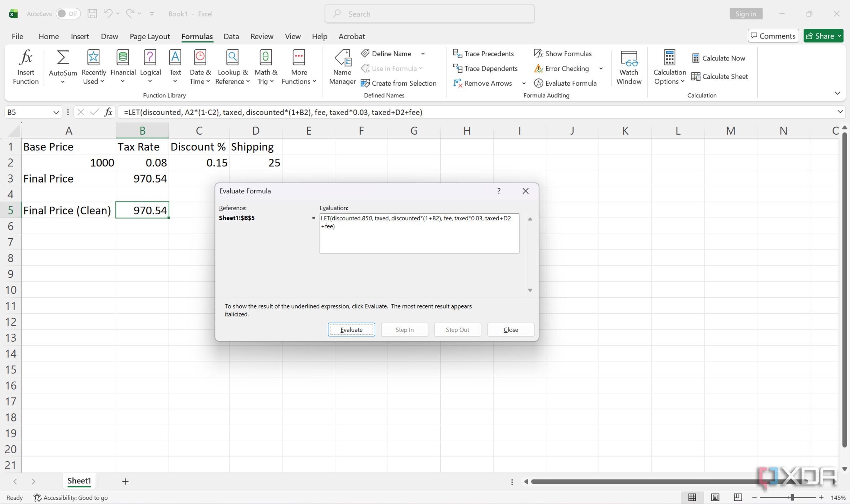
Task: Close the Evaluate Formula dialog via Close button
Action: pyautogui.click(x=511, y=329)
